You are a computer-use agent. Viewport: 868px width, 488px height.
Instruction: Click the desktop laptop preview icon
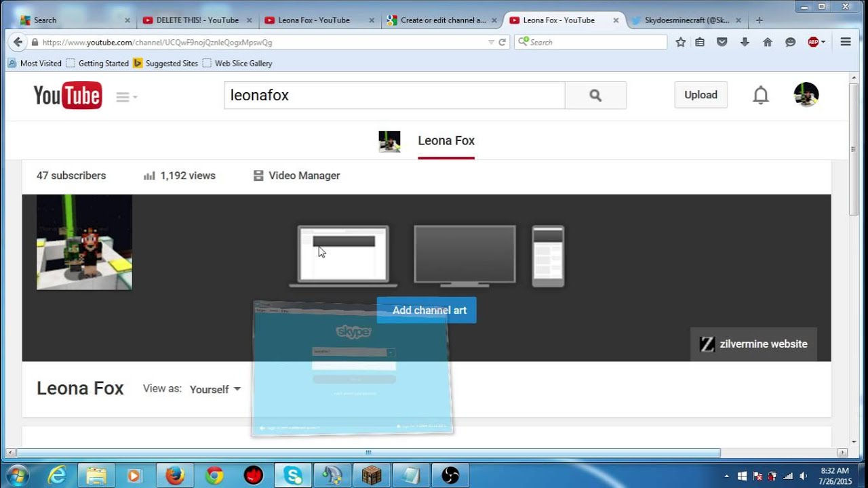click(343, 256)
